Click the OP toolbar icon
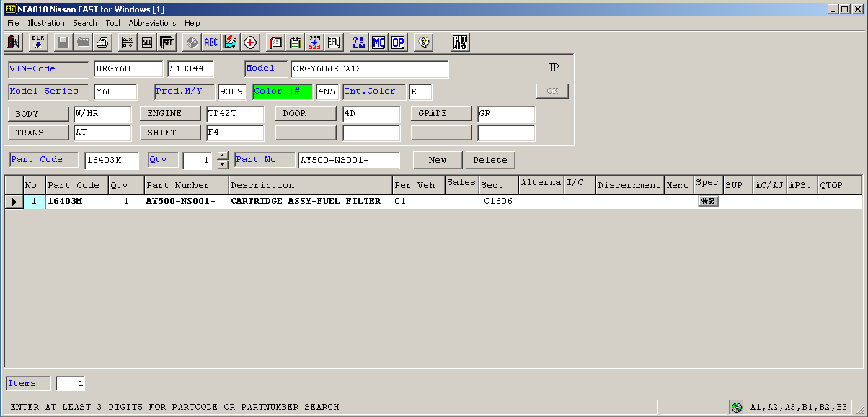This screenshot has height=417, width=868. [398, 42]
